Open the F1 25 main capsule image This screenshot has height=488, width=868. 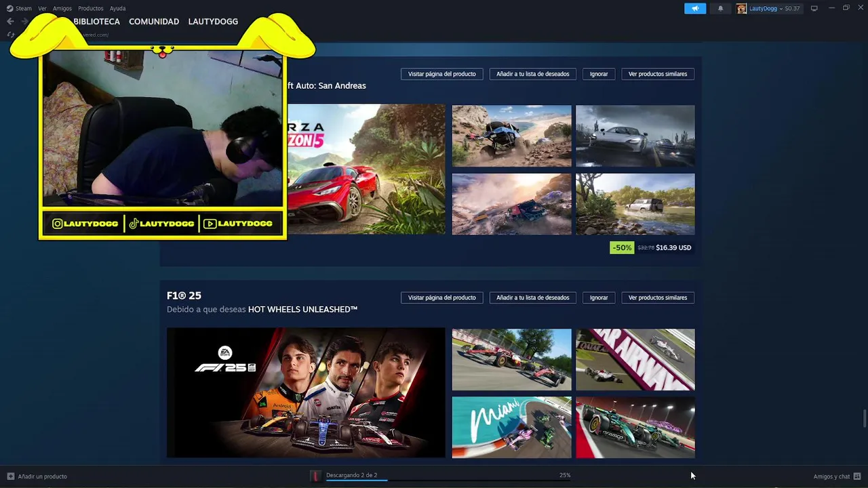[306, 393]
